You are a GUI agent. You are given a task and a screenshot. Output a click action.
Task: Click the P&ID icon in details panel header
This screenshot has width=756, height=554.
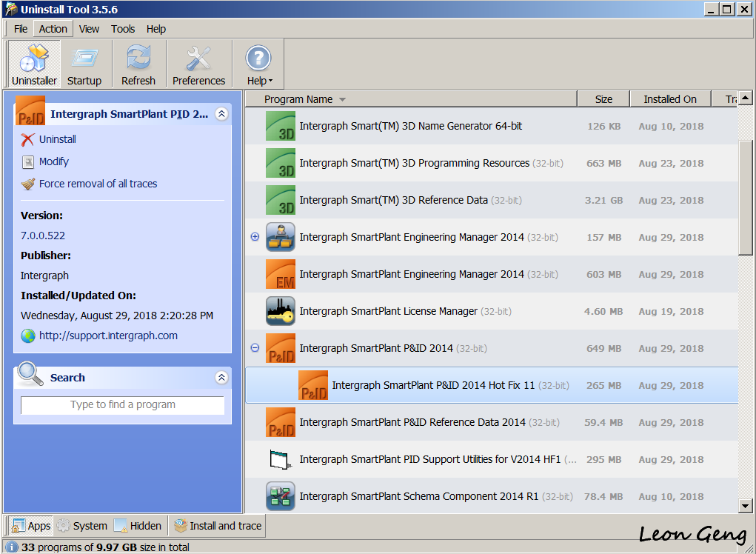(30, 111)
